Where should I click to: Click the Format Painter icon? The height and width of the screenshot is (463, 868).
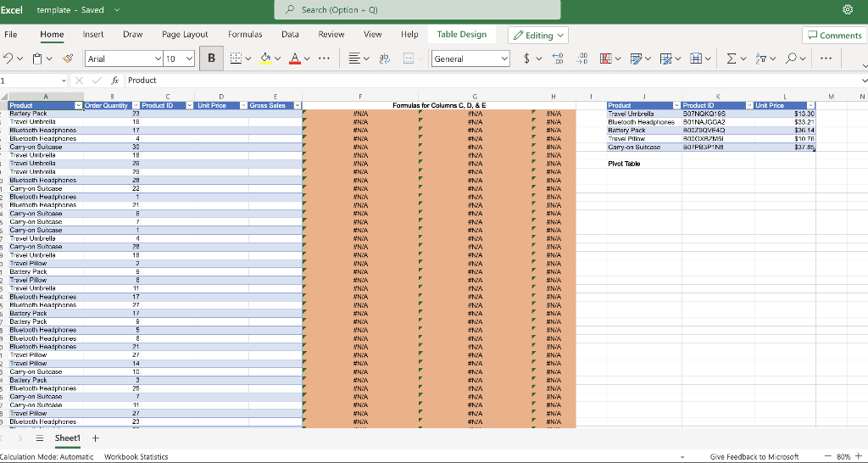click(67, 59)
